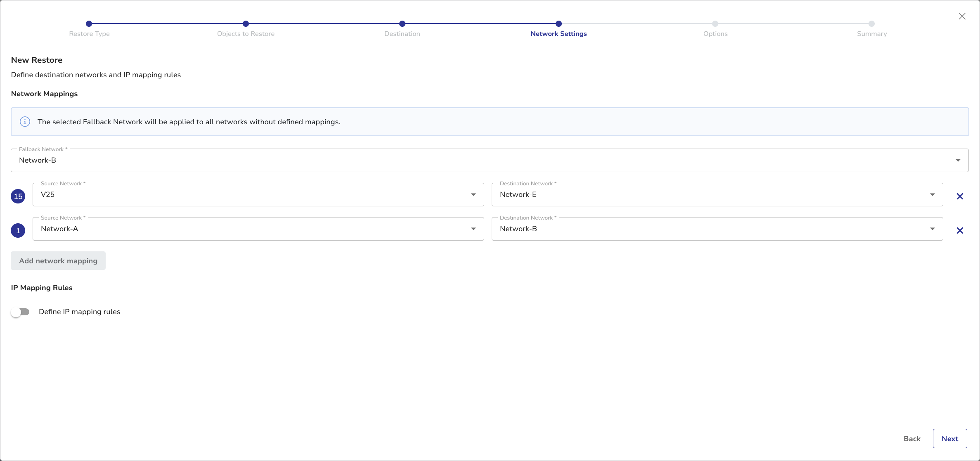
Task: Enable Define IP mapping rules toggle
Action: tap(20, 312)
